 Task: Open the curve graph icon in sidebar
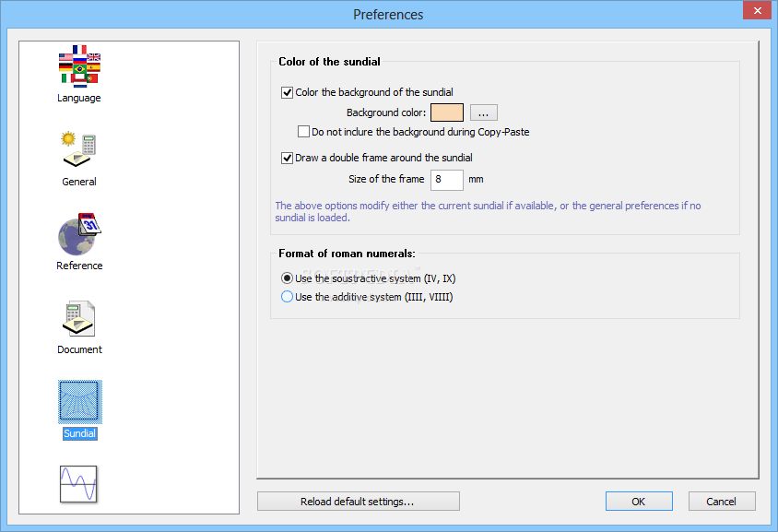(78, 484)
